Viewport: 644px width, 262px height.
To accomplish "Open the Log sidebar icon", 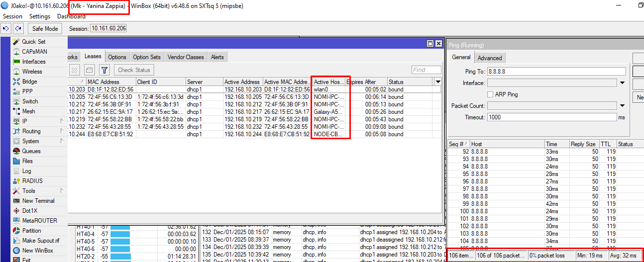I will coord(16,171).
